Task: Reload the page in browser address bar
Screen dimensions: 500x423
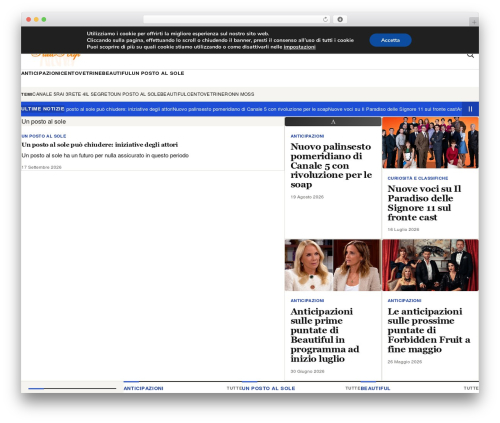Action: point(325,19)
